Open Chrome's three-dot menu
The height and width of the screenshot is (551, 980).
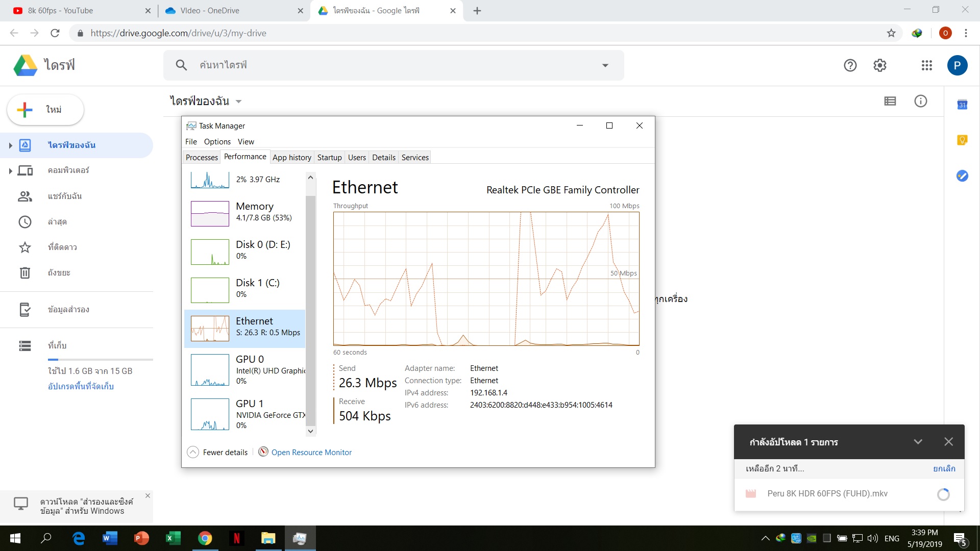tap(966, 33)
